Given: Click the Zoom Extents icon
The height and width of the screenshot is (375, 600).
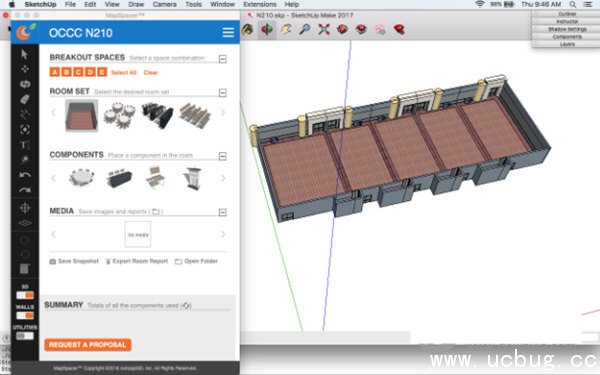Looking at the screenshot, I should (x=324, y=29).
